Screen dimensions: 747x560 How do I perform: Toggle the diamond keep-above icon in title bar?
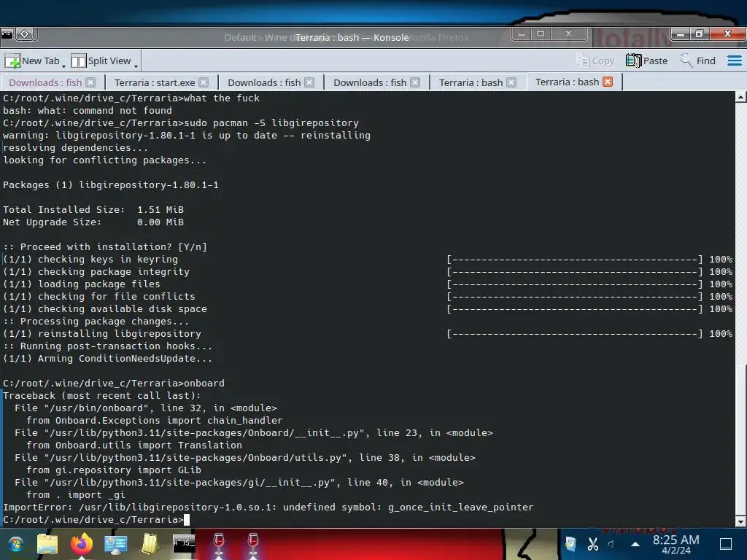click(x=26, y=34)
